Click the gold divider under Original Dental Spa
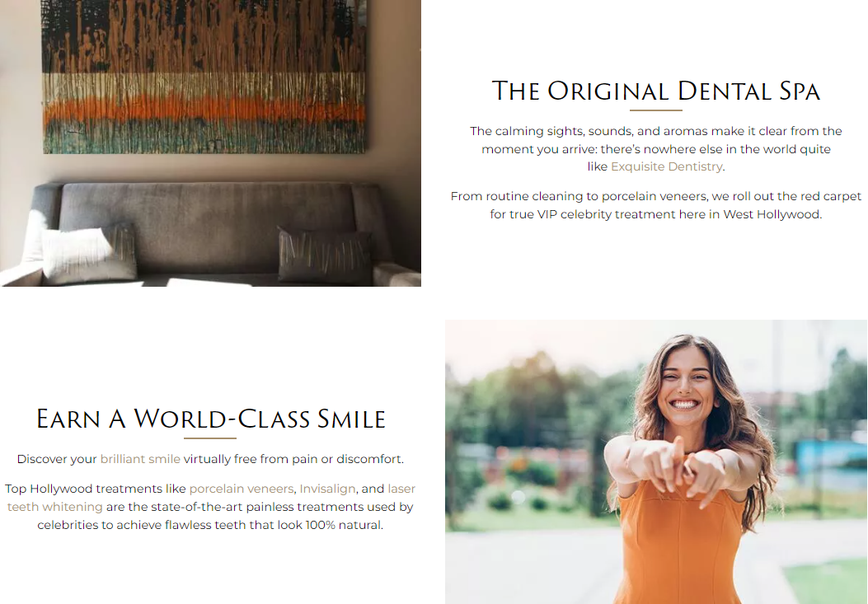Screen dimensions: 868x604 click(x=656, y=110)
